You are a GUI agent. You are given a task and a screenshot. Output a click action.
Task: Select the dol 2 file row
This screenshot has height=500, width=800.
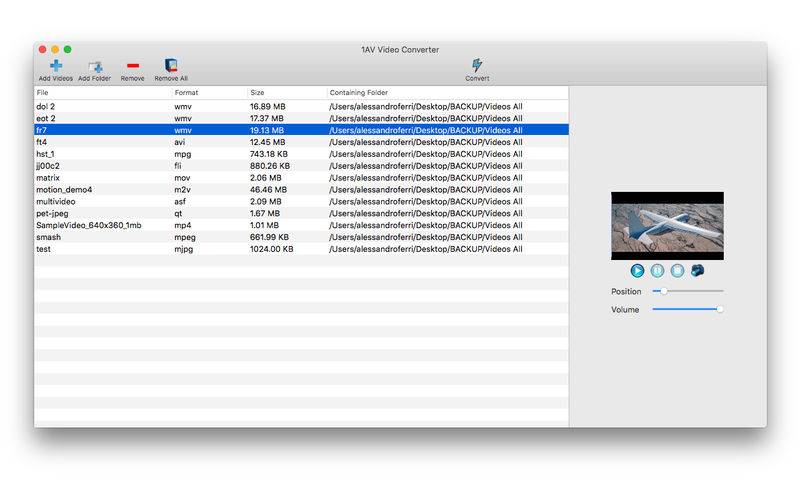(x=302, y=106)
